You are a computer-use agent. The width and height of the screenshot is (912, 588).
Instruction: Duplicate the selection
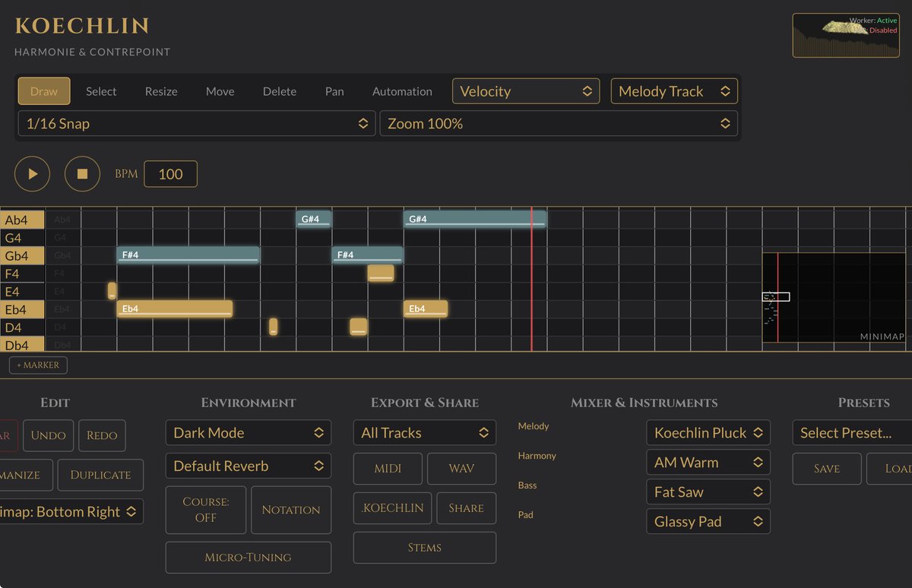pyautogui.click(x=100, y=475)
